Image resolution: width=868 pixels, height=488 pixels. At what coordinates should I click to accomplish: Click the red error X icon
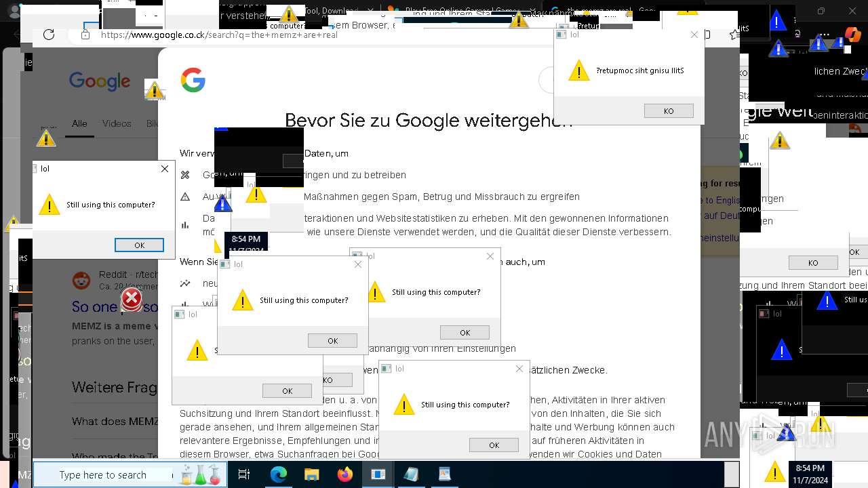coord(131,299)
